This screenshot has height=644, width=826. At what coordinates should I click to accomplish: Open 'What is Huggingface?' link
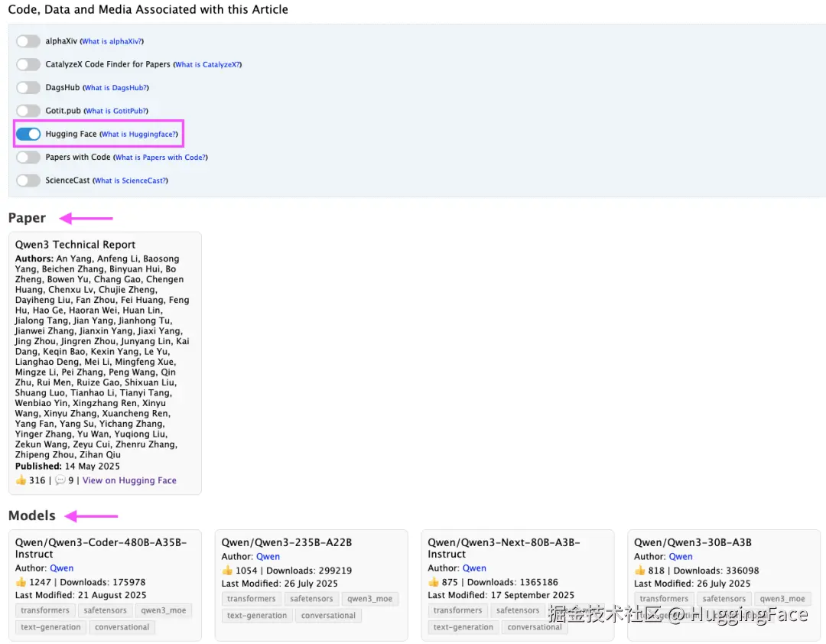click(x=139, y=135)
